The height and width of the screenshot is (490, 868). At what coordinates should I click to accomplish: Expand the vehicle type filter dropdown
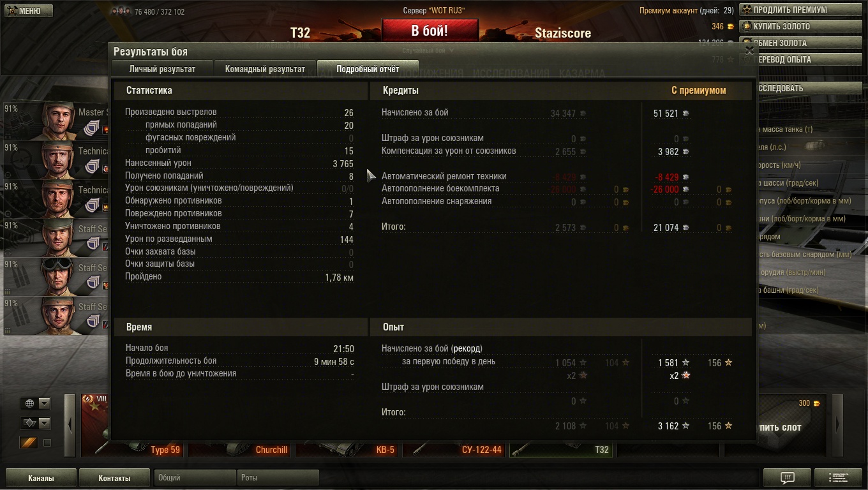click(35, 422)
